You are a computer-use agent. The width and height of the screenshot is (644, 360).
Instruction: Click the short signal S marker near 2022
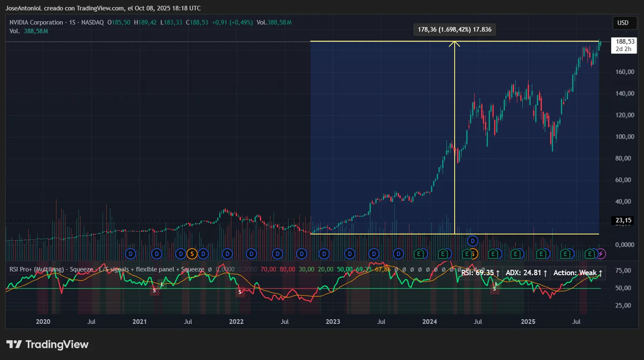240,292
